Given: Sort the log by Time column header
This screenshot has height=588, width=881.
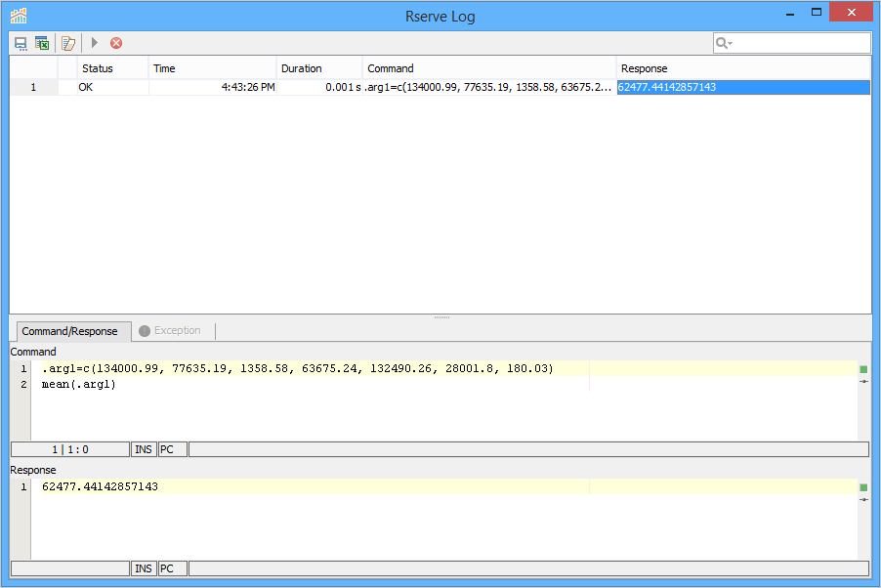Looking at the screenshot, I should 212,68.
